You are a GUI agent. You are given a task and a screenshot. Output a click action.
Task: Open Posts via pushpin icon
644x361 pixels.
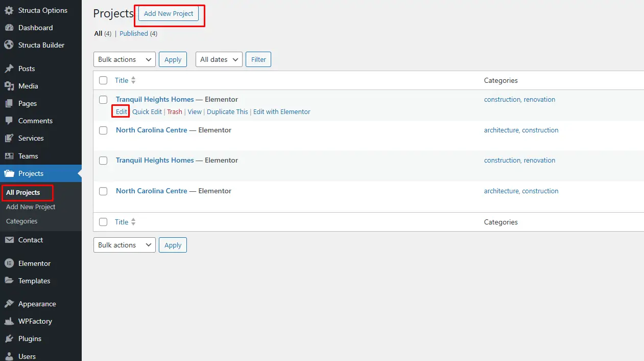tap(9, 69)
